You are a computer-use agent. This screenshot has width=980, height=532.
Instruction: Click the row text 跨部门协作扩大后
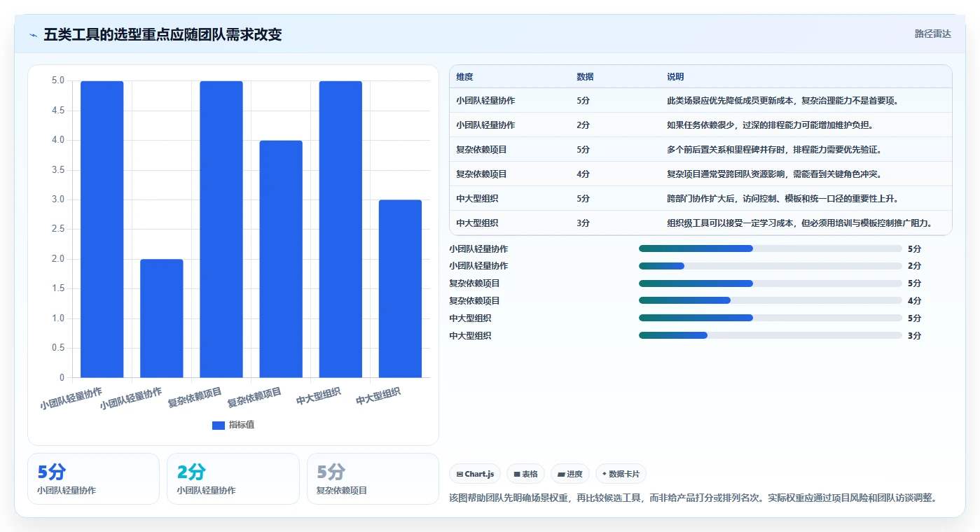coord(701,199)
